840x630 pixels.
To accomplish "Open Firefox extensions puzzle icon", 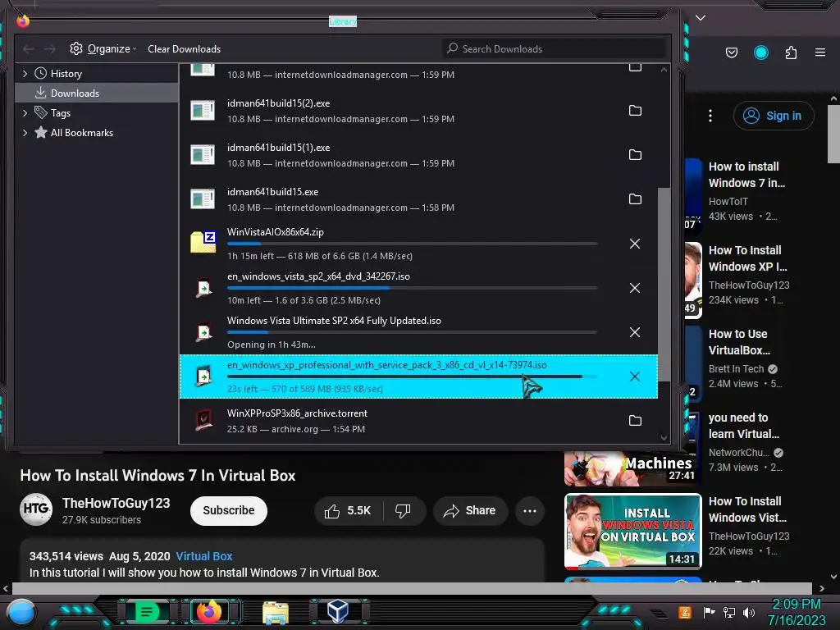I will tap(791, 52).
